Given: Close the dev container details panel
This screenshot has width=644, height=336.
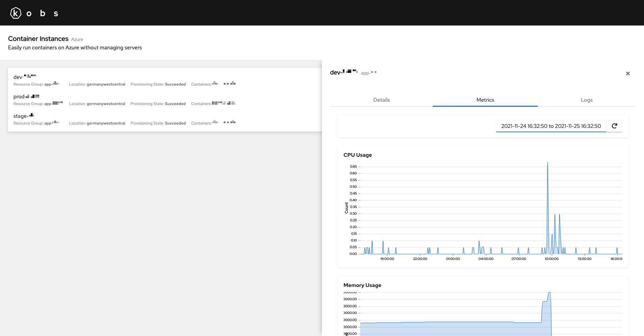Looking at the screenshot, I should [628, 74].
